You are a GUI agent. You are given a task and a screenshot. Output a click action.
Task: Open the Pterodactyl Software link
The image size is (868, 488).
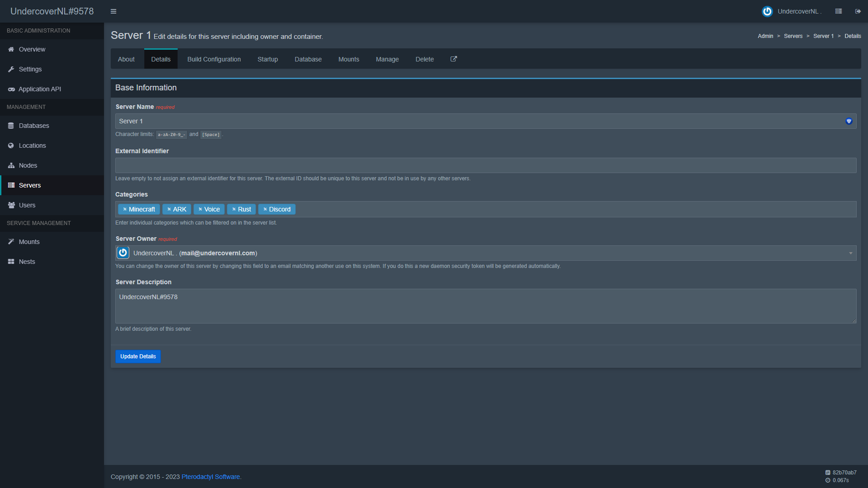(x=211, y=477)
